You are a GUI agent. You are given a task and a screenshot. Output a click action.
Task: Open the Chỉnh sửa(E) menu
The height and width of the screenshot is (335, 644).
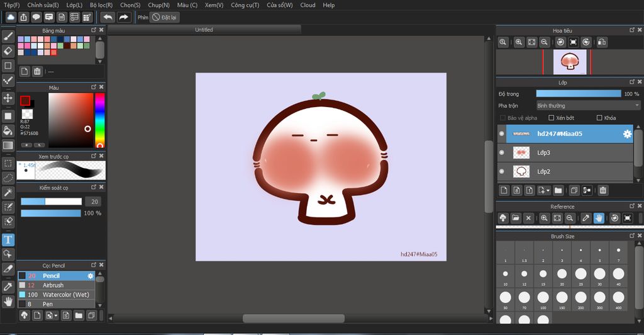point(43,5)
